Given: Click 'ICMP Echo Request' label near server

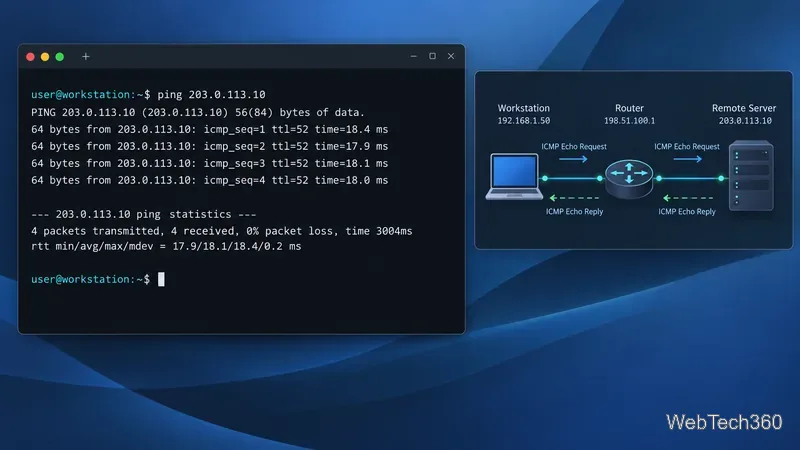Looking at the screenshot, I should [x=687, y=146].
